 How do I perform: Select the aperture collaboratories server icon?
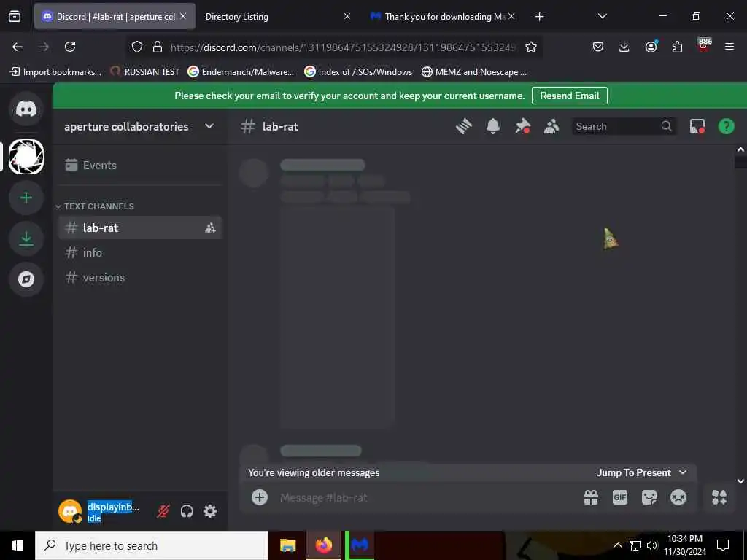click(26, 157)
